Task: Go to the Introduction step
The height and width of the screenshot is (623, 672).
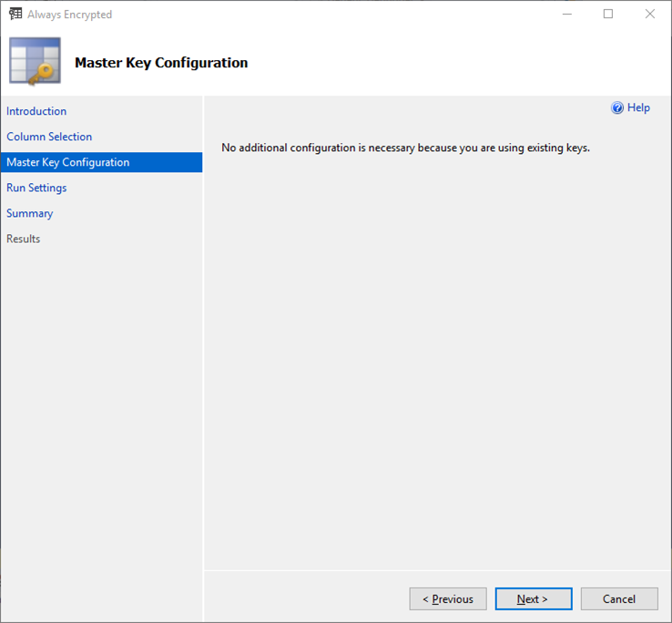Action: pos(36,111)
